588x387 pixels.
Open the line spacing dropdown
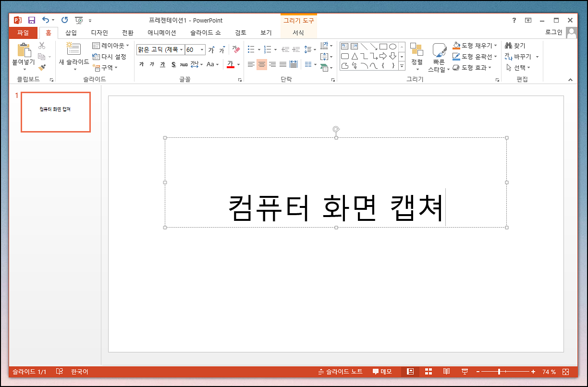(310, 49)
